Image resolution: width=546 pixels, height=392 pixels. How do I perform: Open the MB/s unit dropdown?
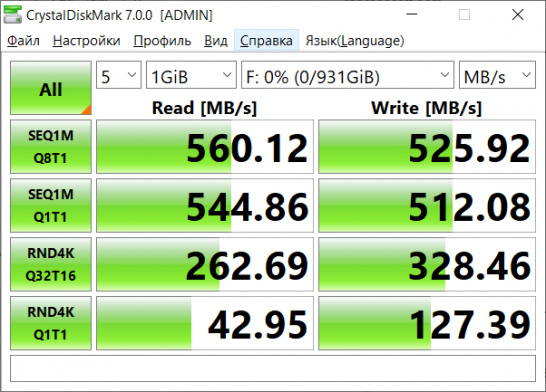(x=497, y=75)
